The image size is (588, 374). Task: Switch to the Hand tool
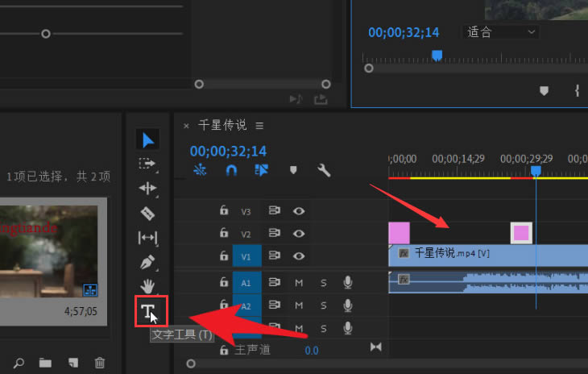click(148, 286)
